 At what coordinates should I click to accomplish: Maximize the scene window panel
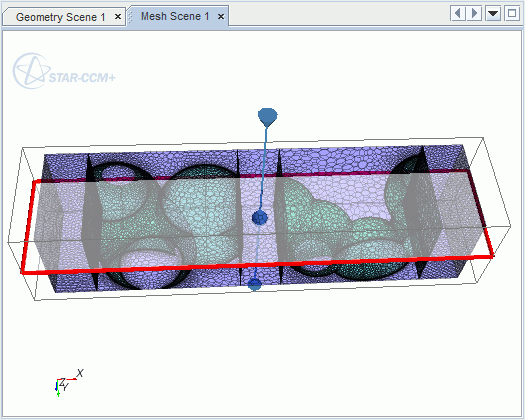point(512,14)
